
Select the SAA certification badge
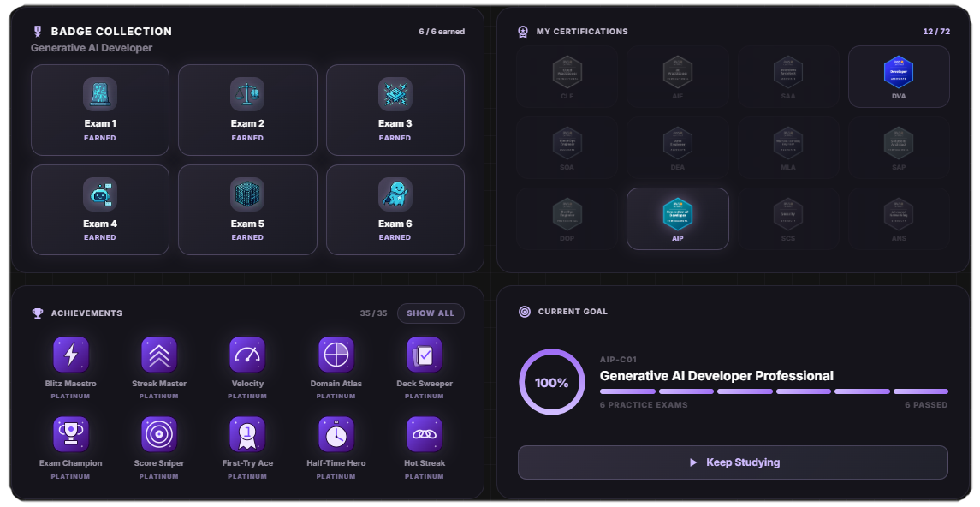[x=788, y=77]
